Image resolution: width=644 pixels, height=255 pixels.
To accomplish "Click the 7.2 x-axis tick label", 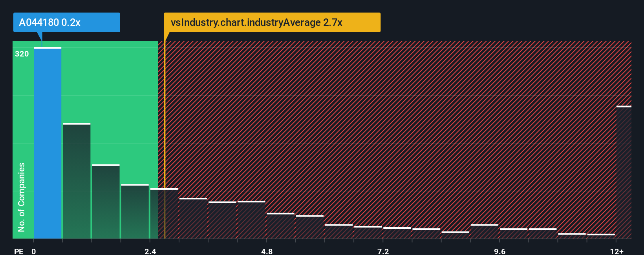I will [x=383, y=251].
